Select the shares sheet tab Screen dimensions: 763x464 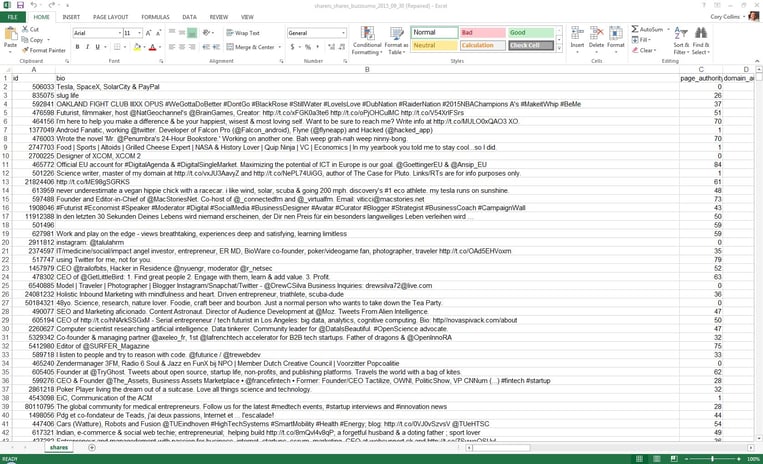59,447
